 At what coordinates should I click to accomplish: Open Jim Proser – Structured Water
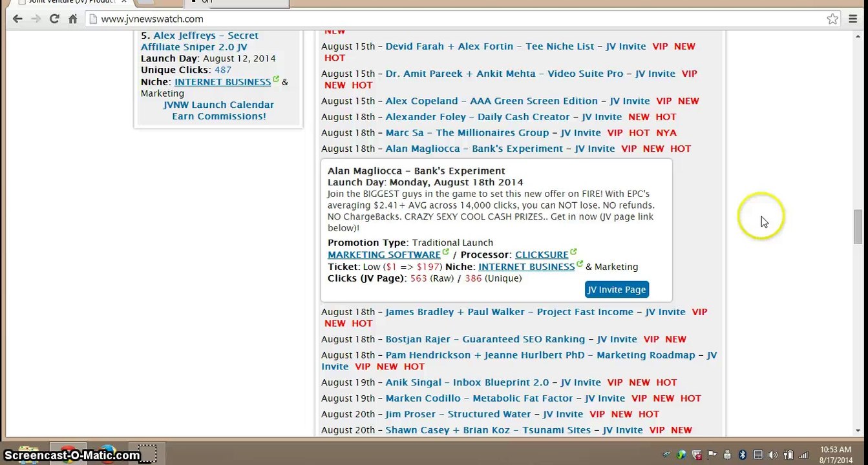[x=458, y=414]
